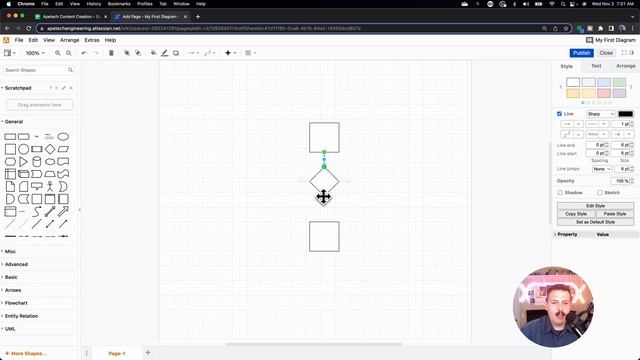Open Chrome History menu in macOS menu bar

tap(93, 4)
